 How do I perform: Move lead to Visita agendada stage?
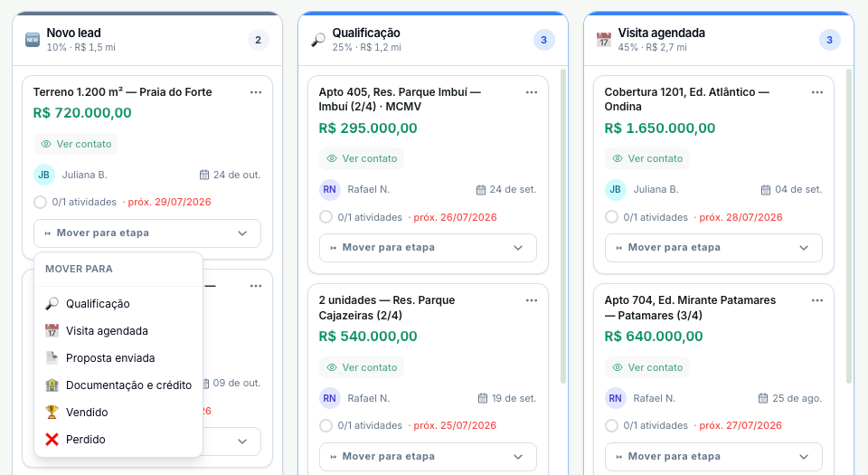click(118, 331)
